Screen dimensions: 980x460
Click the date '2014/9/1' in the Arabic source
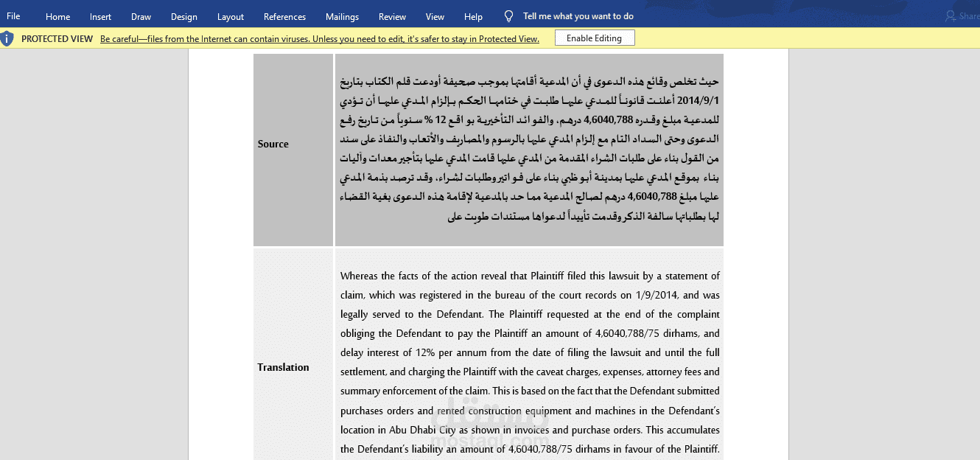pyautogui.click(x=699, y=100)
